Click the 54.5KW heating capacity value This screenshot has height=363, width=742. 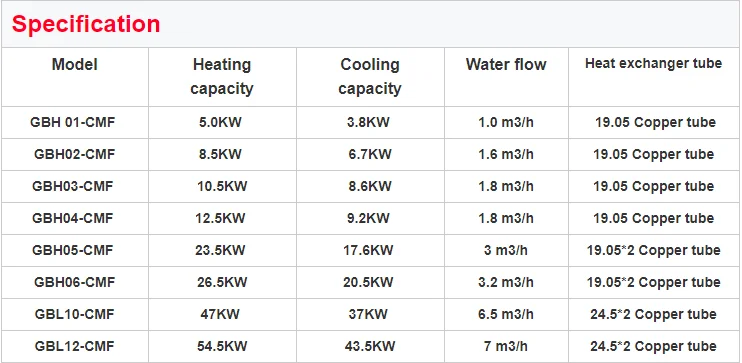tap(222, 346)
